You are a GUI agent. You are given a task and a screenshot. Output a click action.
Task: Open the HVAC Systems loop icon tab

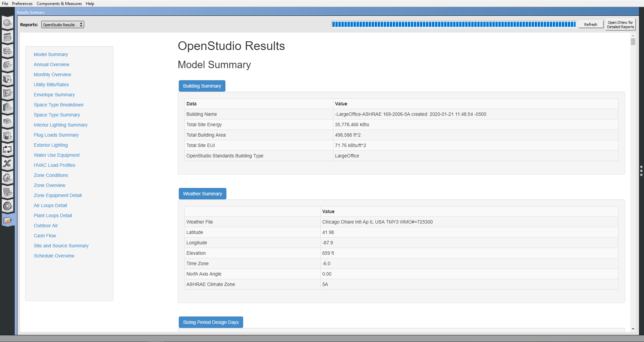tap(8, 150)
